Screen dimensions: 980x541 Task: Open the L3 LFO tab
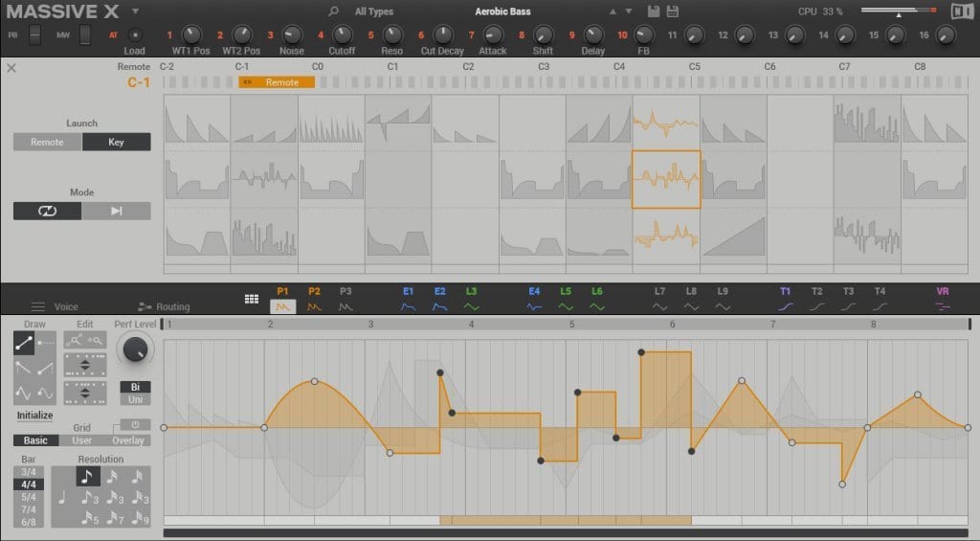[x=471, y=300]
